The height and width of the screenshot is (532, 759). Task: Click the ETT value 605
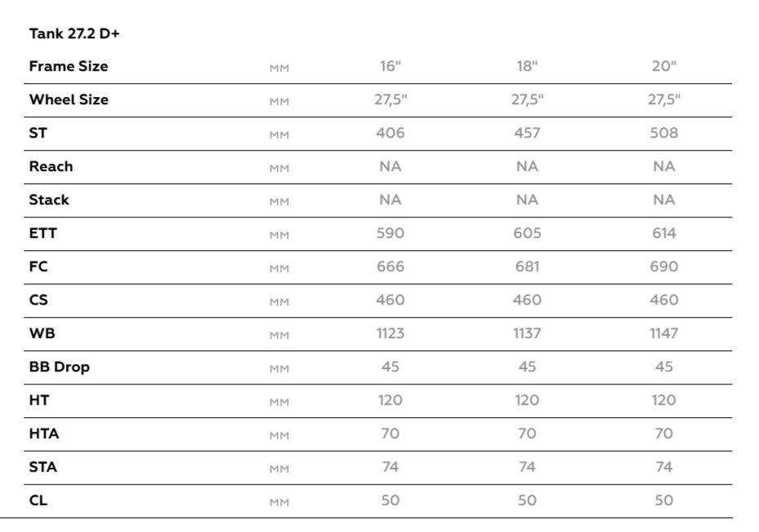point(527,233)
